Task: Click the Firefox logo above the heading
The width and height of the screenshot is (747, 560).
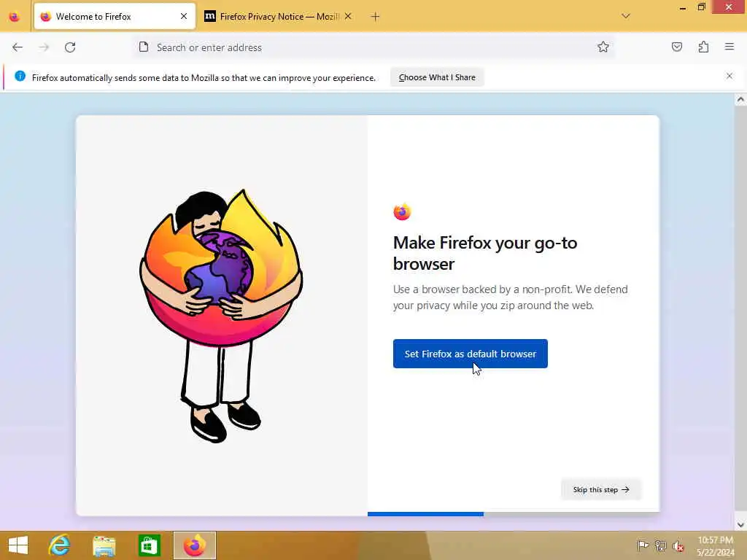Action: [x=402, y=211]
